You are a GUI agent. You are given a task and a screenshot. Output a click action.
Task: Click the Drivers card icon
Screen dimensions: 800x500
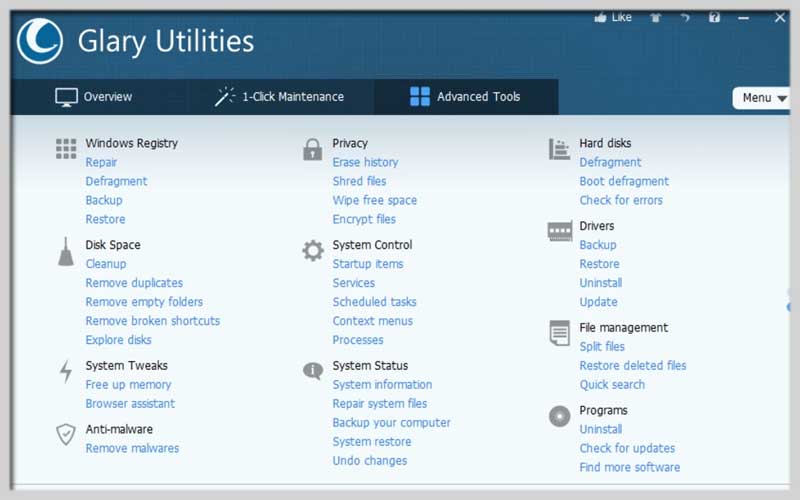560,231
